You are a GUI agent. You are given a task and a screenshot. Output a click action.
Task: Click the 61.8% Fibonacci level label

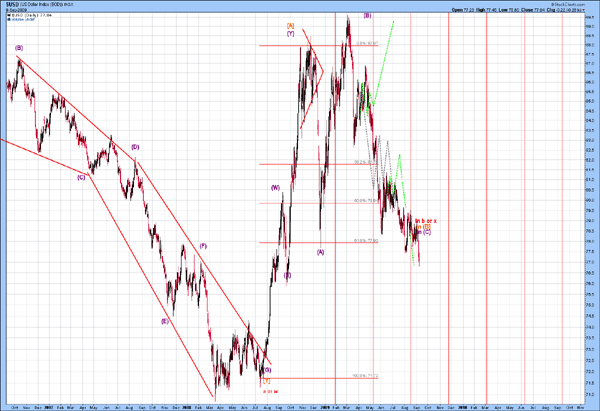click(366, 240)
